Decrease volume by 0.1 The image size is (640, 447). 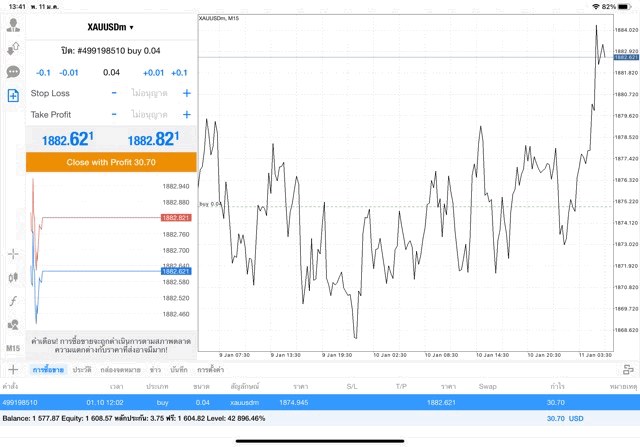tap(43, 73)
